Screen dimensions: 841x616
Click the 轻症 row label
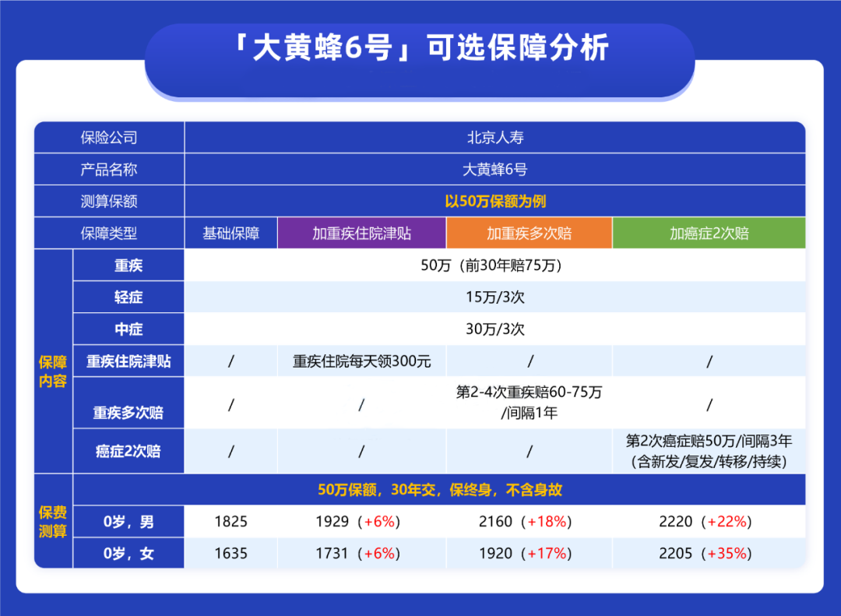128,297
